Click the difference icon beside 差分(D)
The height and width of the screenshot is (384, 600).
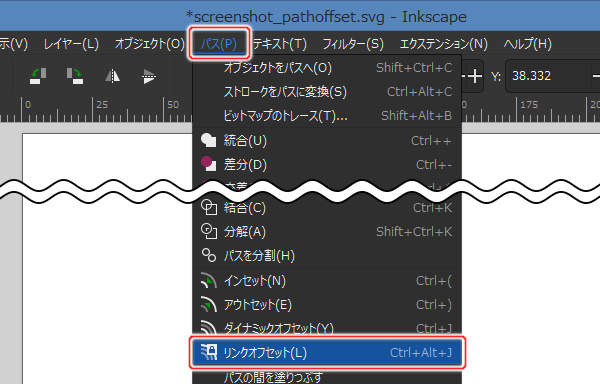[x=209, y=164]
